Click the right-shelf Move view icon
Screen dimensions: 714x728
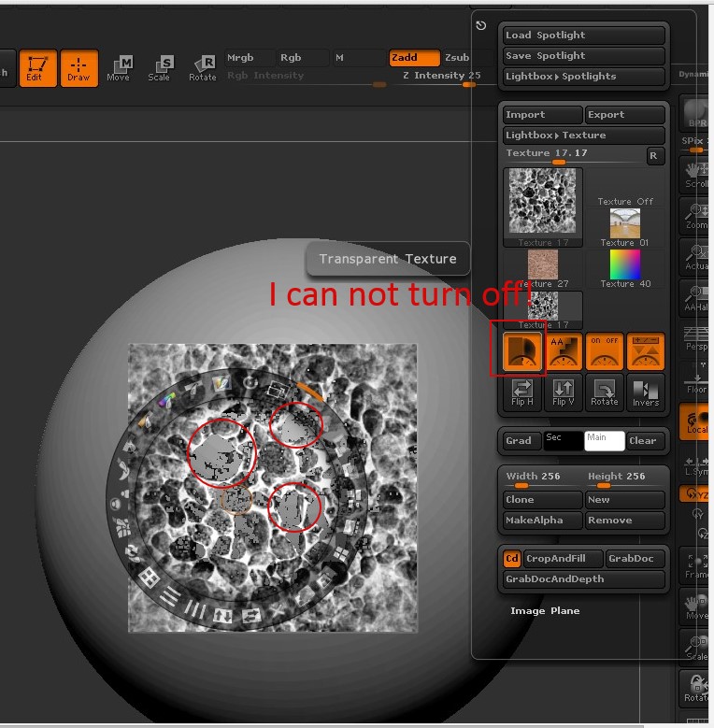[696, 607]
